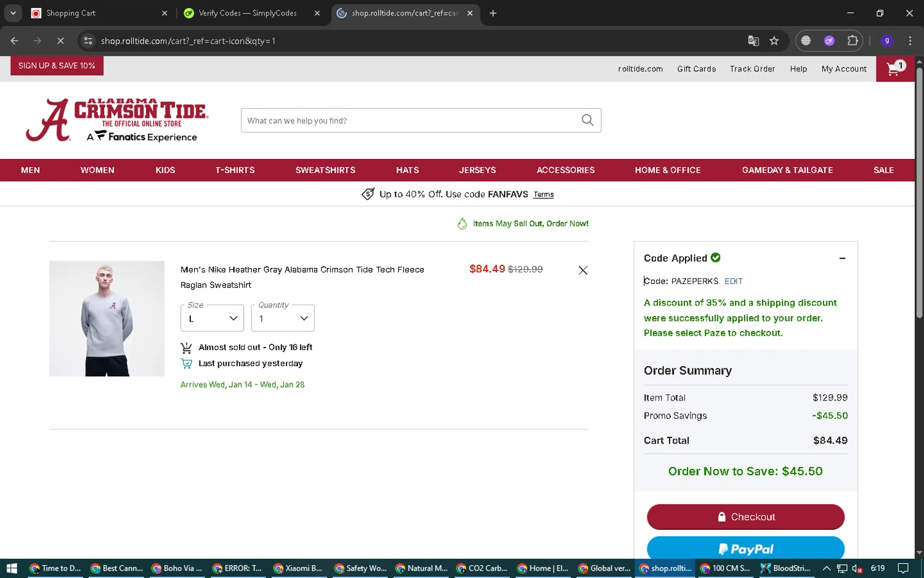Open browser extensions puzzle icon

pos(853,41)
